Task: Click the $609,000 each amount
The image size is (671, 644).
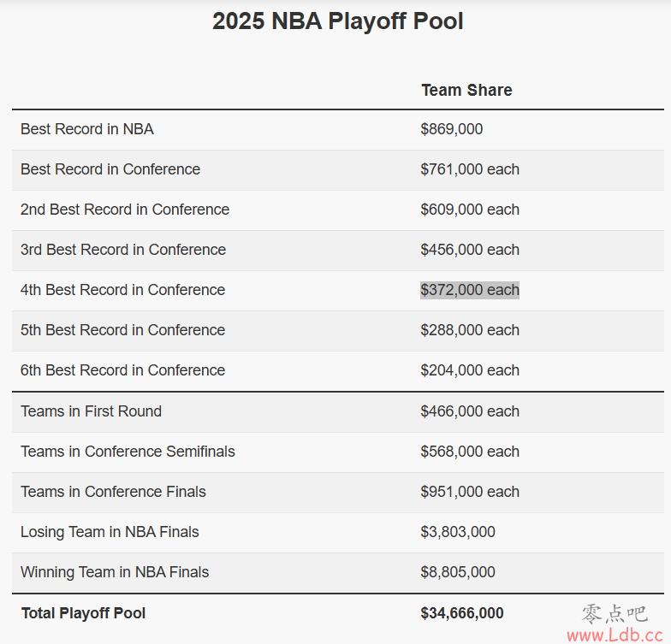Action: pyautogui.click(x=469, y=210)
